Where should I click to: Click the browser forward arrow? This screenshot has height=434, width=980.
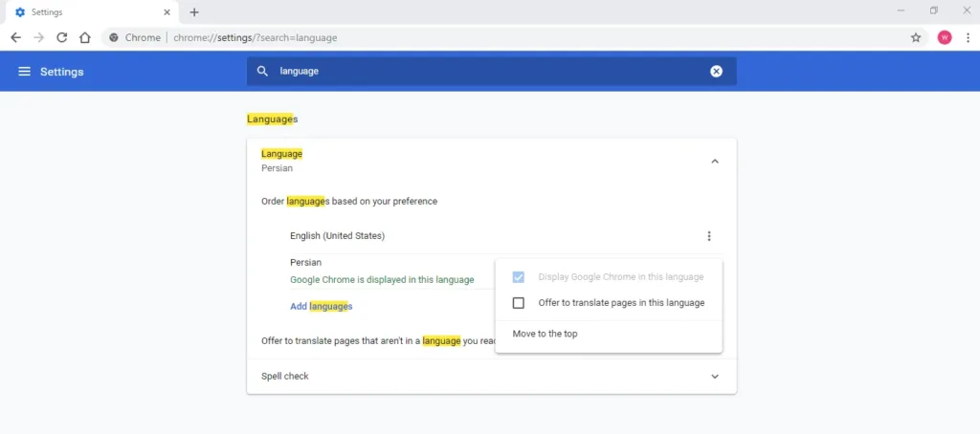point(38,37)
